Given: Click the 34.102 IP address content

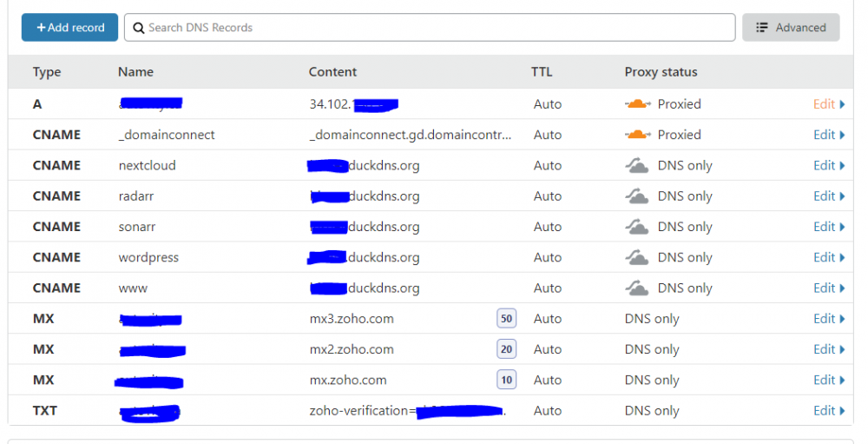Looking at the screenshot, I should pos(354,104).
